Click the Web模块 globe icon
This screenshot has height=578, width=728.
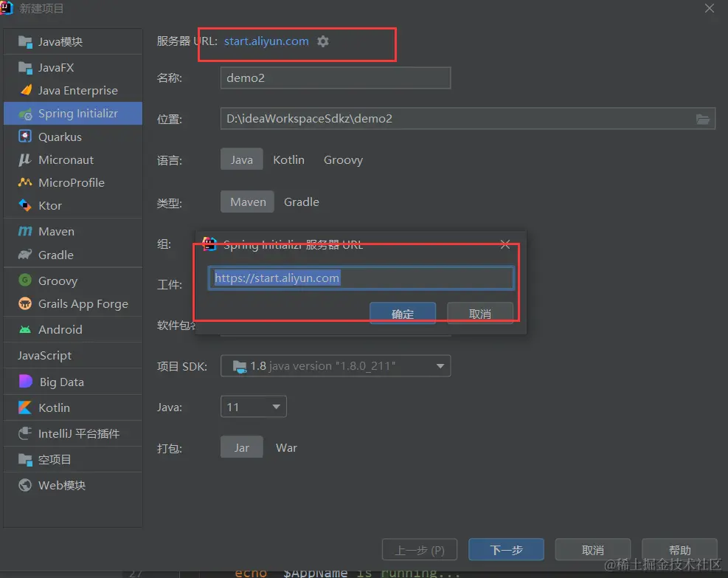25,485
